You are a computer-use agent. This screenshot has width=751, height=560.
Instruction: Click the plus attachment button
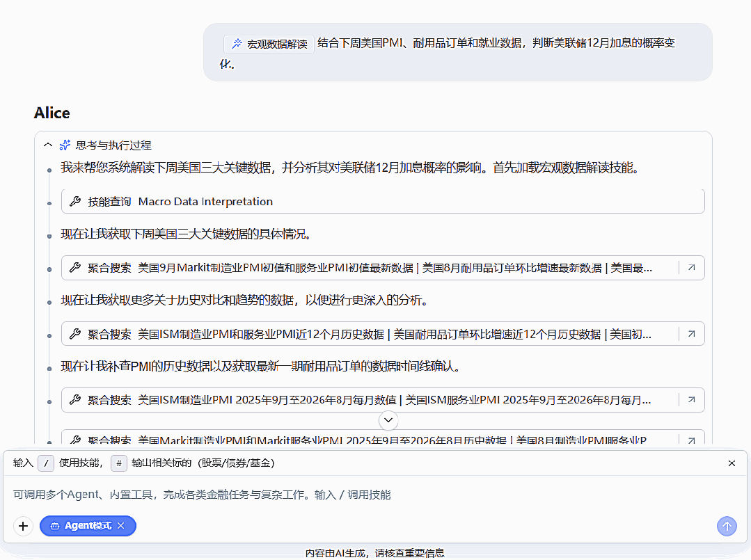tap(23, 526)
